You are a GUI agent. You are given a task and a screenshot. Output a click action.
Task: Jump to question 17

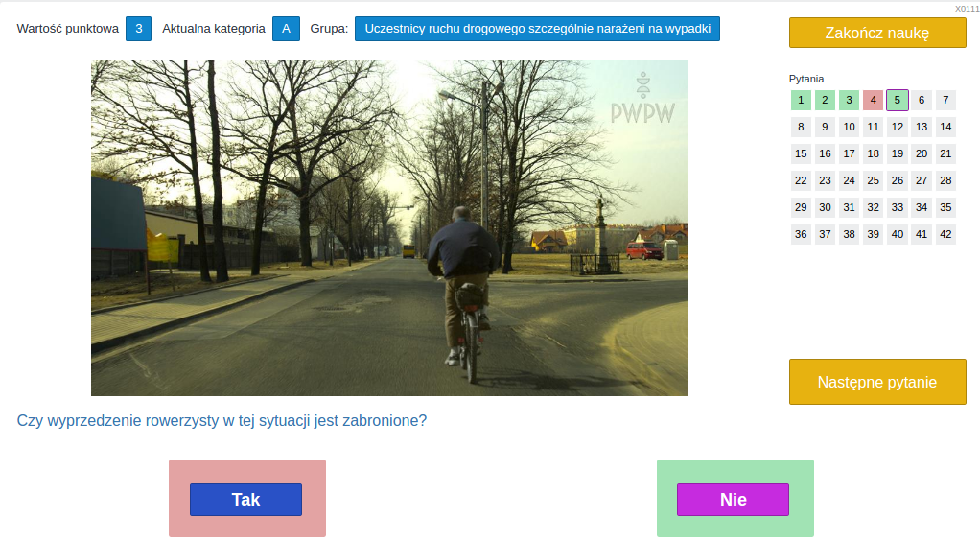[849, 153]
